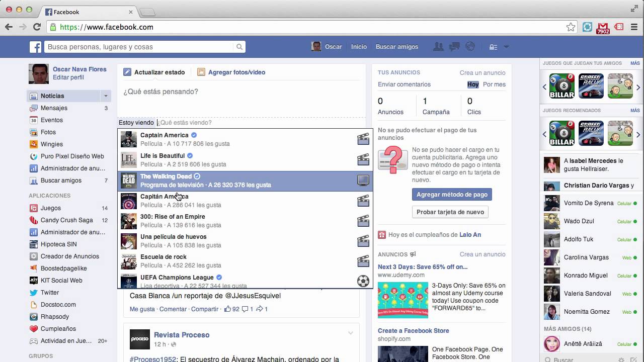Click Crea un anuncio in Tus Anuncios
Viewport: 644px width, 362px height.
pyautogui.click(x=482, y=73)
